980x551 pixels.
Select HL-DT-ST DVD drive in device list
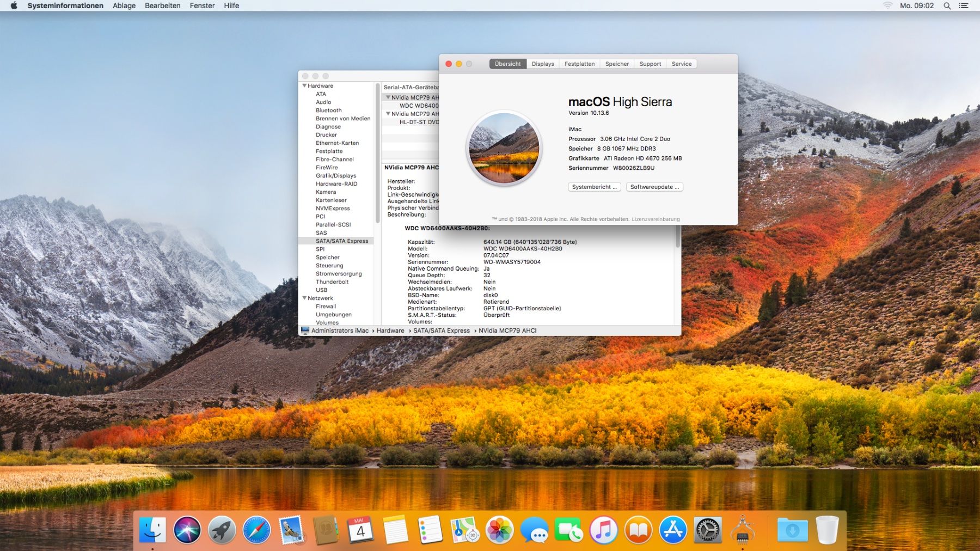coord(419,122)
